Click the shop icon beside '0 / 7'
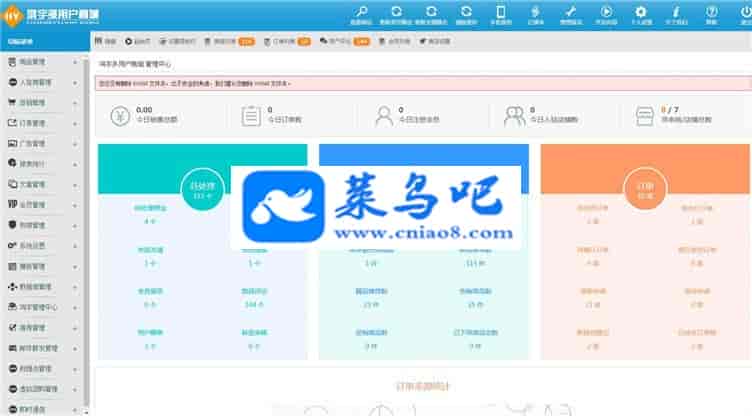 click(x=645, y=116)
